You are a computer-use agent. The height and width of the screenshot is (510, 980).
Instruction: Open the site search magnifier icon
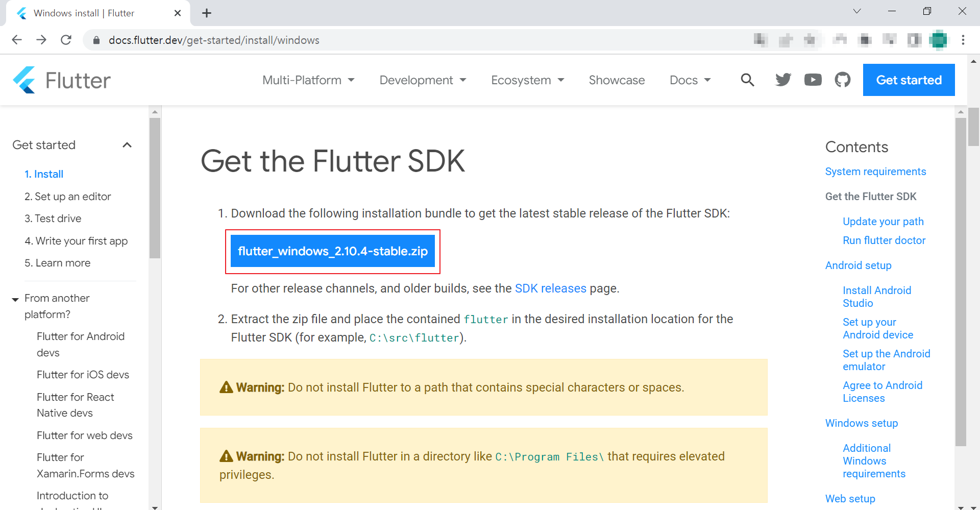[747, 80]
